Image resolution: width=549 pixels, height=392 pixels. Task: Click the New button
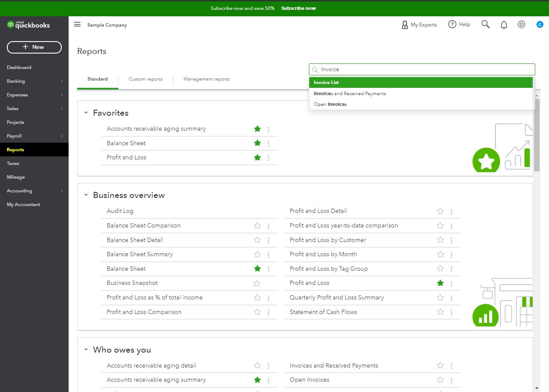click(x=34, y=47)
